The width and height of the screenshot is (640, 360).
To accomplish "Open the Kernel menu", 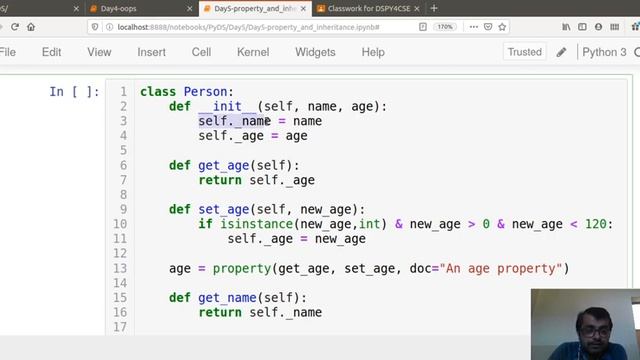I will pyautogui.click(x=253, y=52).
